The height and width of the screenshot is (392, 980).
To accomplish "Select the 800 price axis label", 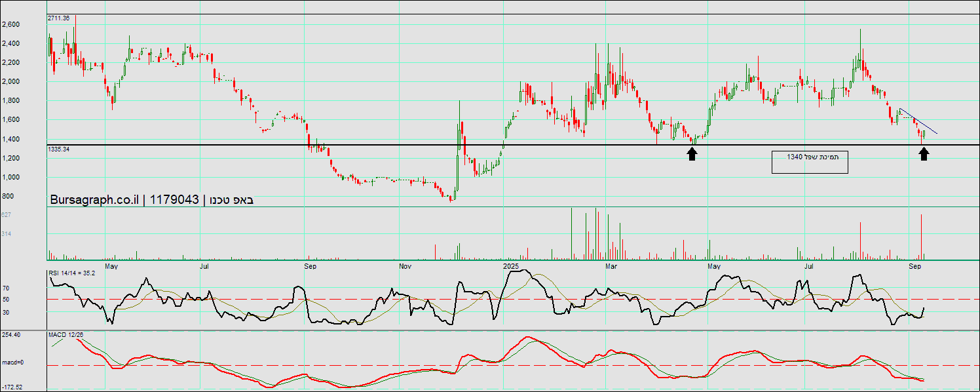I will pyautogui.click(x=7, y=197).
